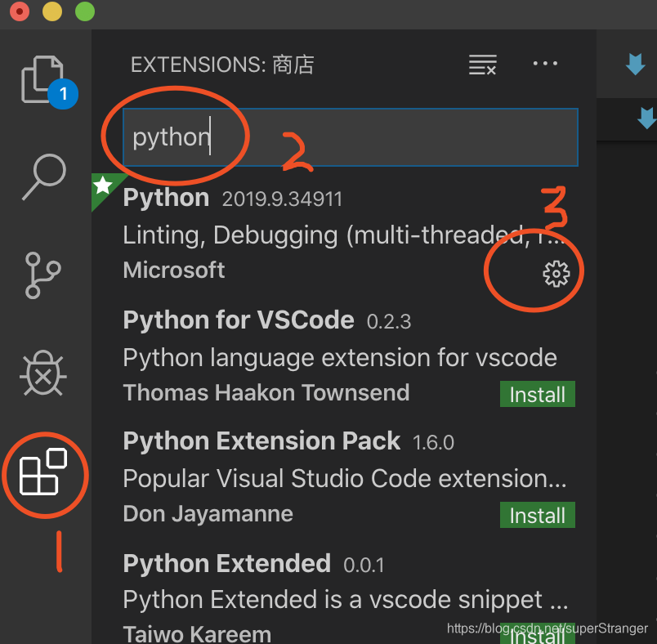Click Thomas Haakon Townsend publisher name

point(266,393)
